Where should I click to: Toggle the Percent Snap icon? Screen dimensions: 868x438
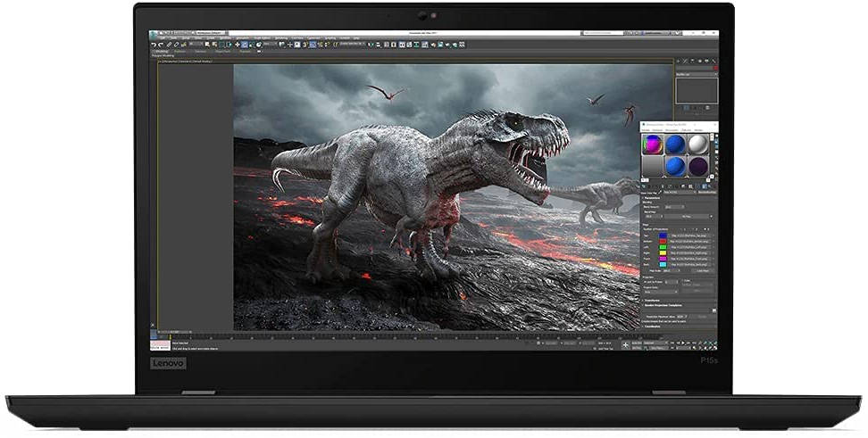320,45
